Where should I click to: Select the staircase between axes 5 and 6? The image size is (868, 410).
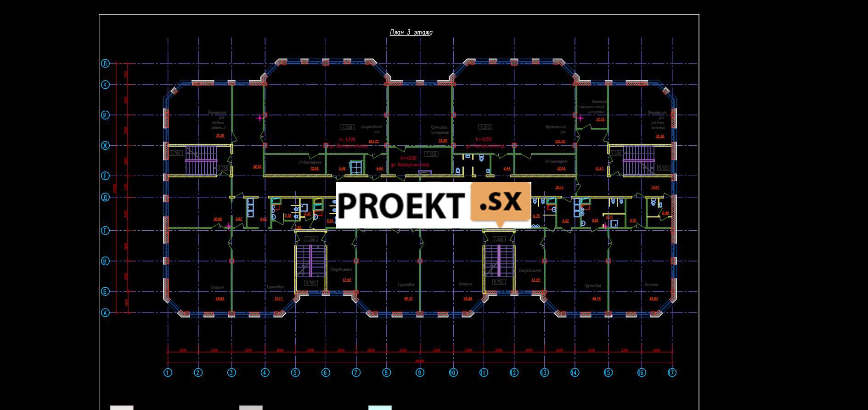[x=310, y=261]
